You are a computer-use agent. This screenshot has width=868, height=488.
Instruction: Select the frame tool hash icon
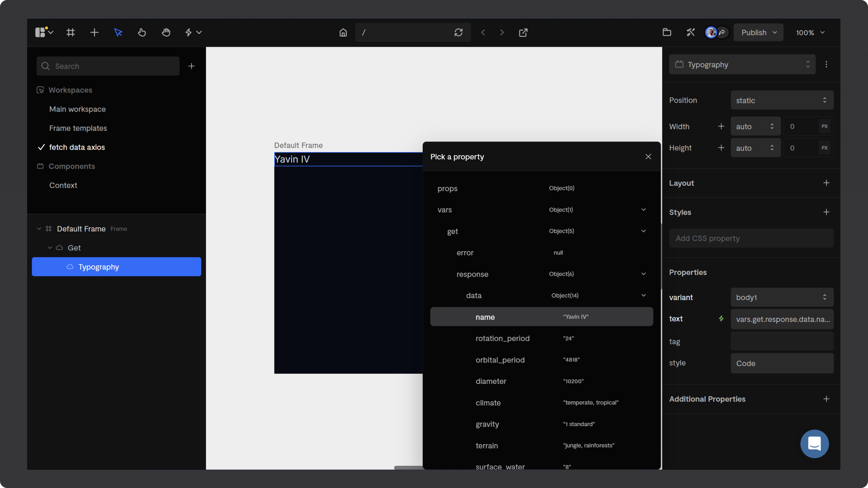[x=71, y=33]
